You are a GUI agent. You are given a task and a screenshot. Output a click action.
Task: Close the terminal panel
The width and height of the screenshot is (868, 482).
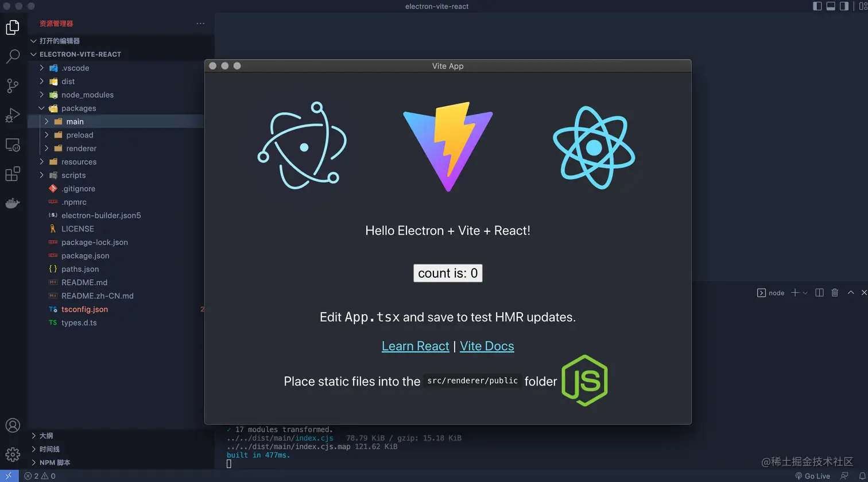click(864, 293)
